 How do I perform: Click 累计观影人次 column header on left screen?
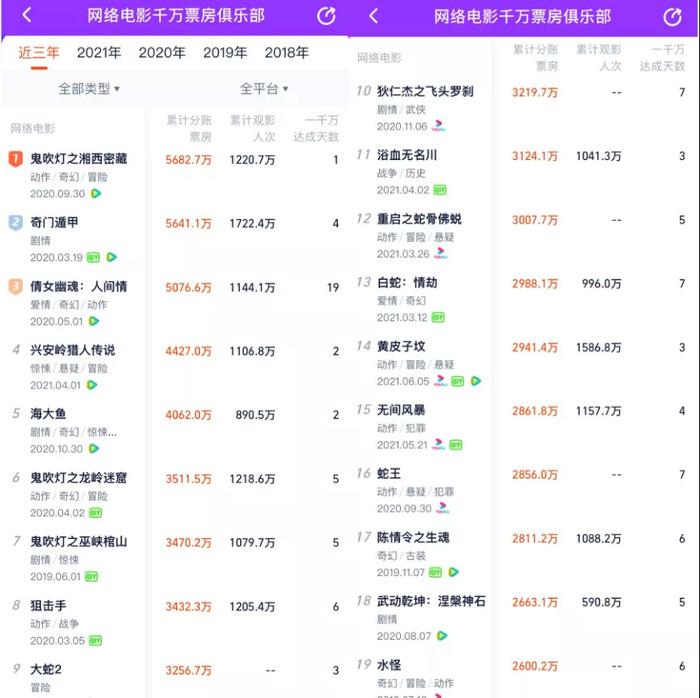click(253, 129)
